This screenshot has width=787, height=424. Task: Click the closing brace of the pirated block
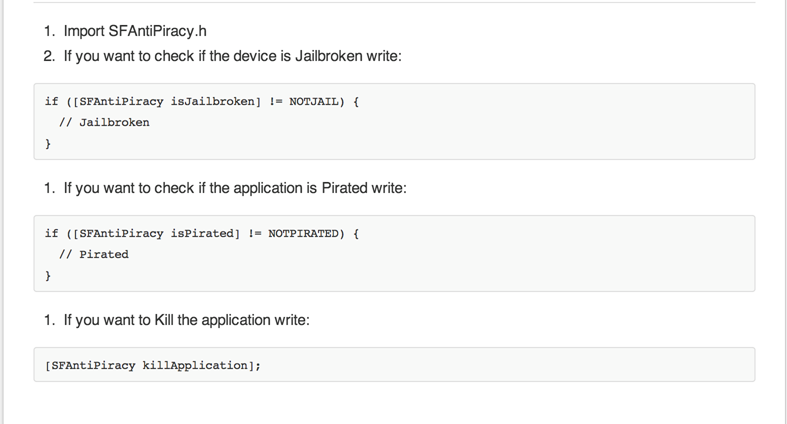tap(48, 275)
